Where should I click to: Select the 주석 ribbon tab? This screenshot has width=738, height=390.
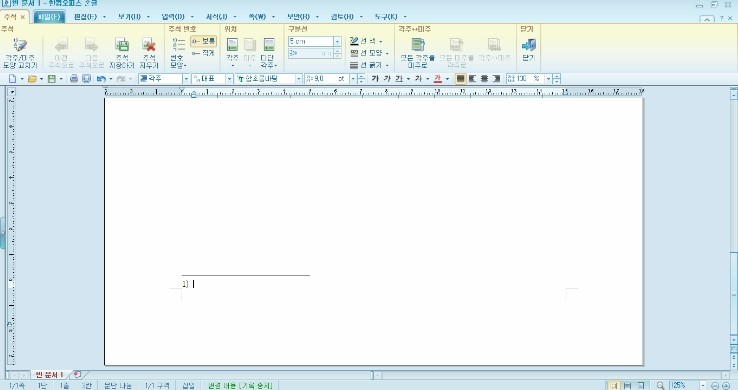10,16
